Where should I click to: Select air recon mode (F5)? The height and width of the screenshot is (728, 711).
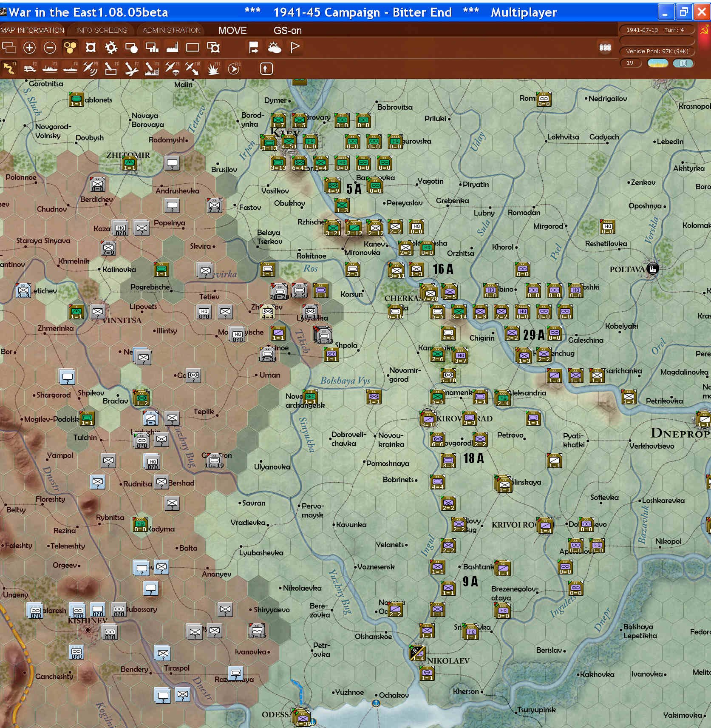(90, 68)
